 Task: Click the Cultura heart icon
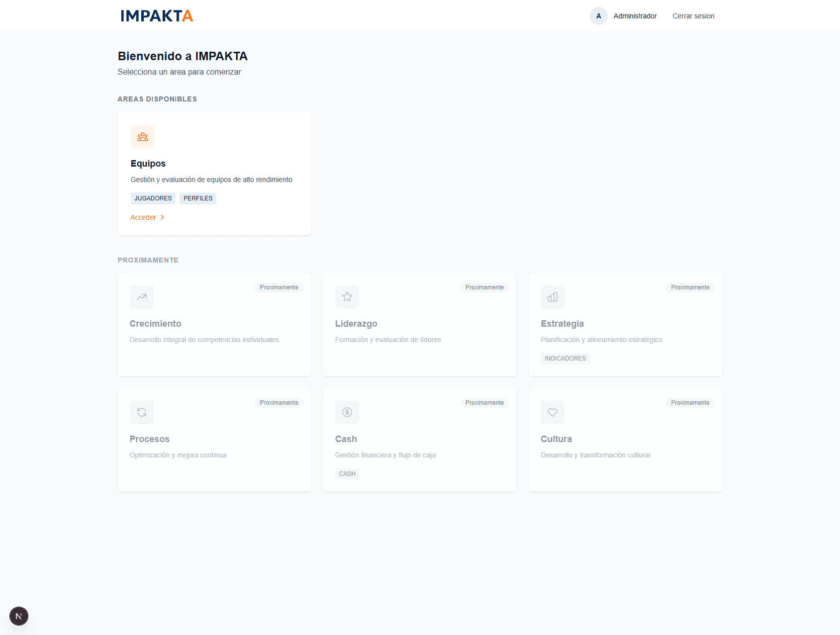553,412
